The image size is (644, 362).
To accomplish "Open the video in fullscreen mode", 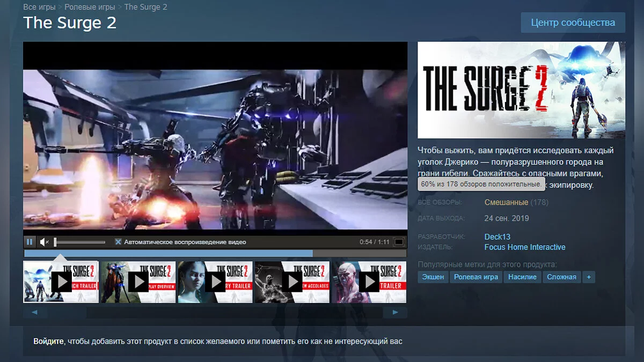I will pyautogui.click(x=399, y=242).
